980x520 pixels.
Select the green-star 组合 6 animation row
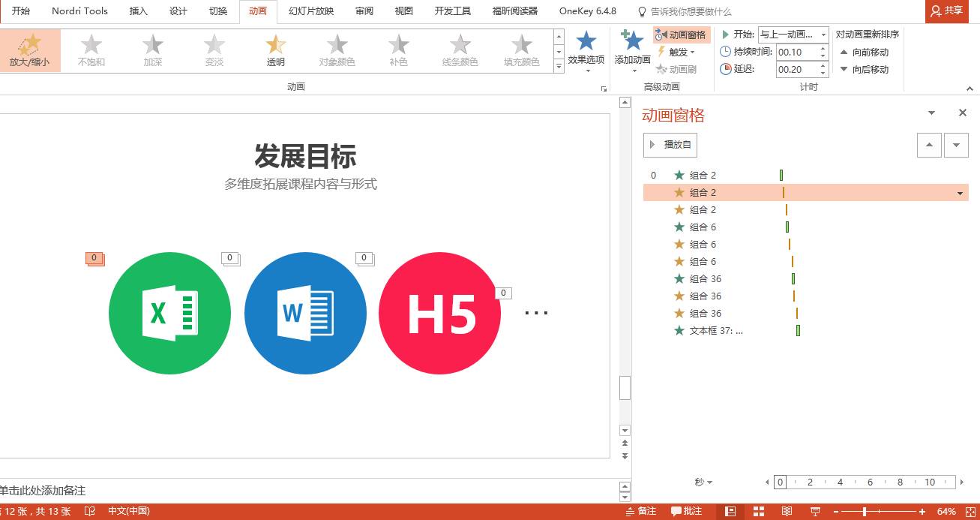tap(806, 227)
